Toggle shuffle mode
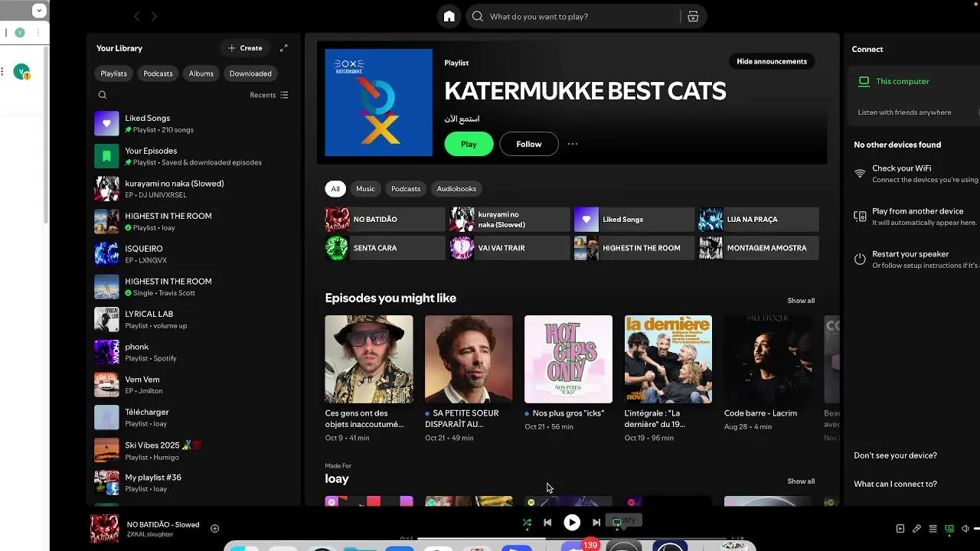Viewport: 980px width, 551px height. click(x=527, y=522)
